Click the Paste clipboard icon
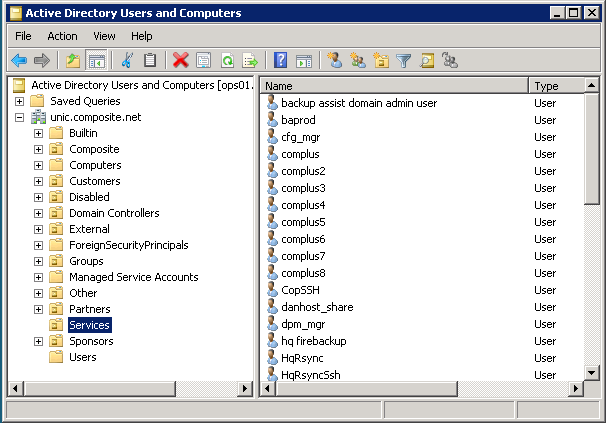This screenshot has height=423, width=606. click(x=150, y=61)
